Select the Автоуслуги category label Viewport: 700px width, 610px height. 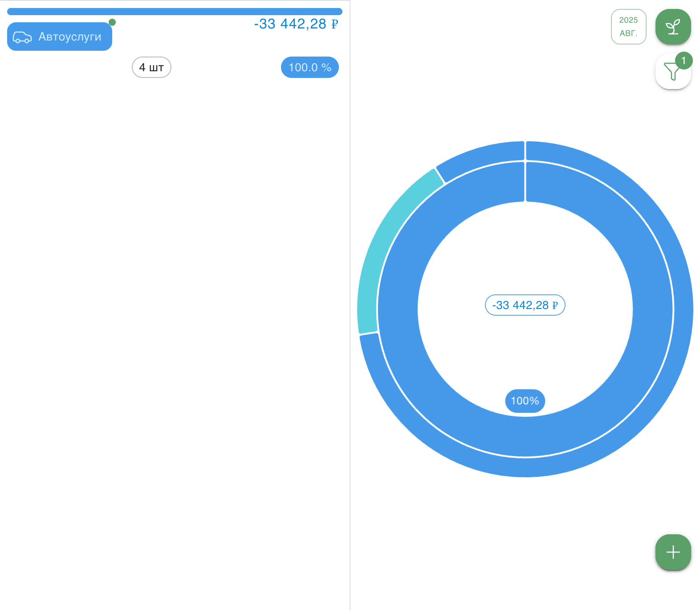pos(70,37)
